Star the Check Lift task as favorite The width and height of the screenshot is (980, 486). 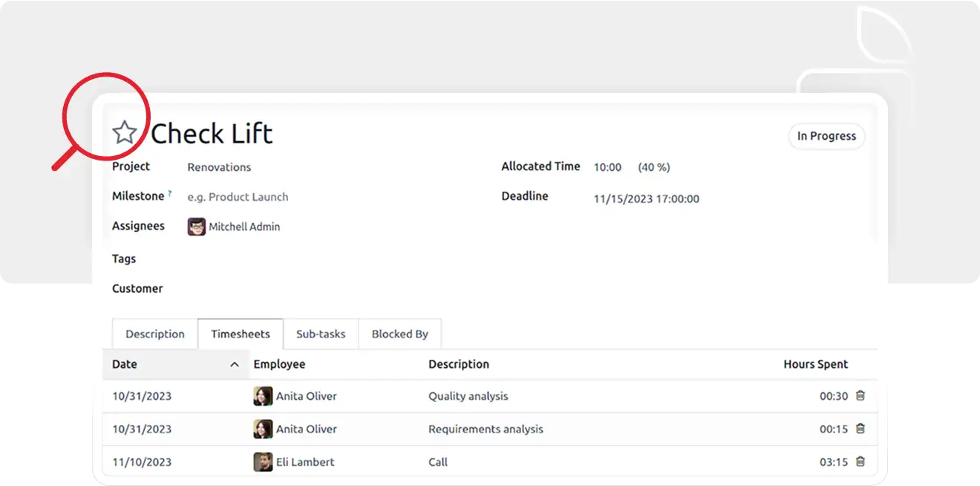coord(125,134)
